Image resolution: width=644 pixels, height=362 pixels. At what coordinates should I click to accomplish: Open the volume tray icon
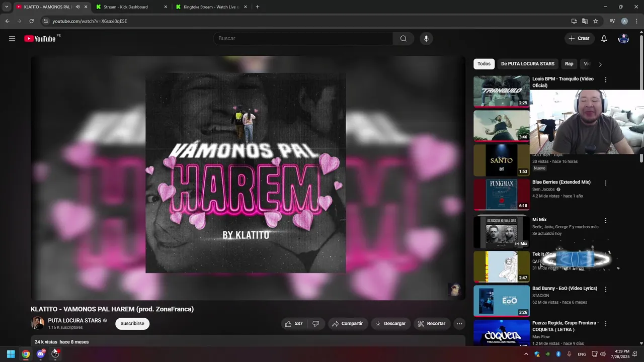[603, 354]
